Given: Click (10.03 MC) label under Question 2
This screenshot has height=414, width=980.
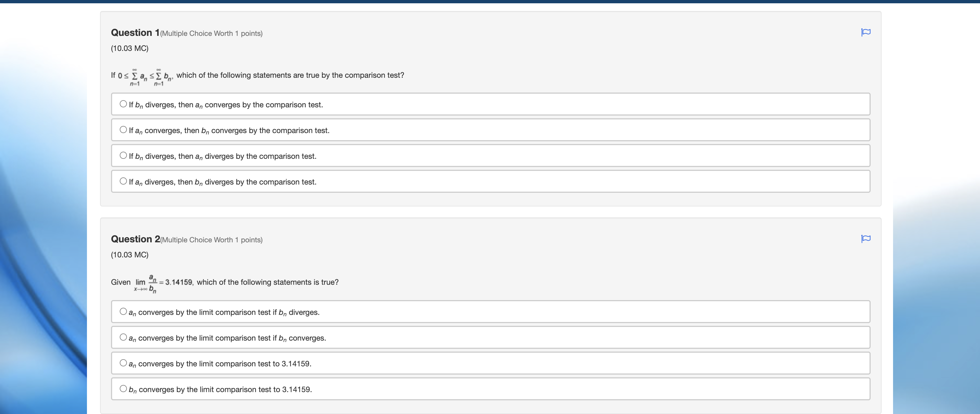Looking at the screenshot, I should tap(130, 255).
